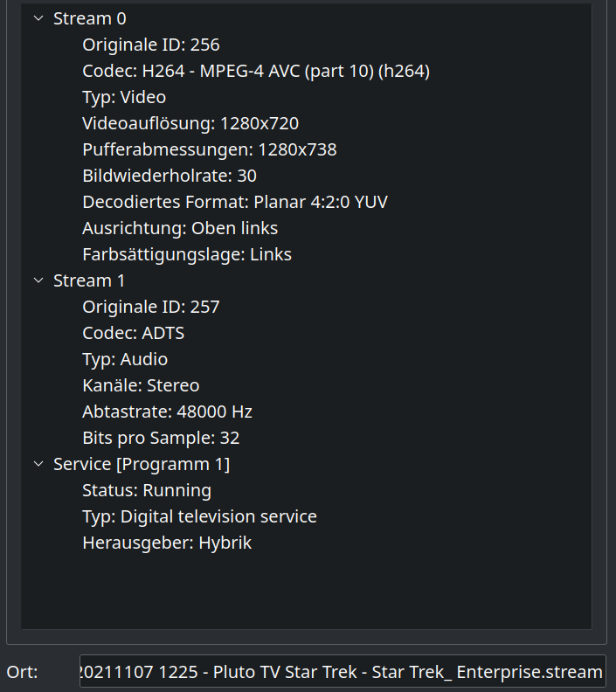This screenshot has width=616, height=692.
Task: Click the Ort location input field
Action: [342, 672]
